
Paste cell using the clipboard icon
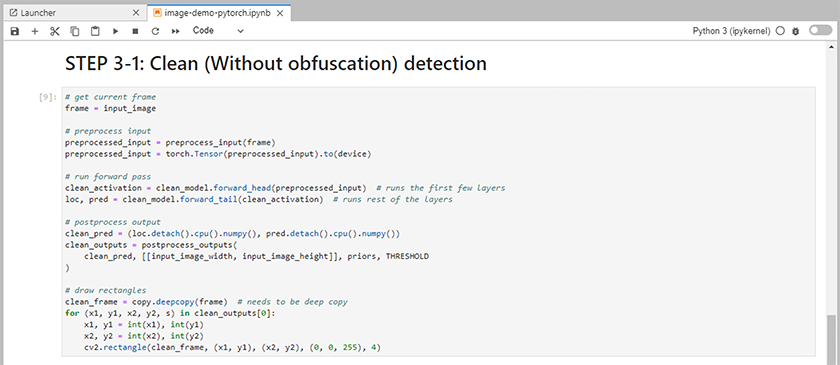coord(95,32)
